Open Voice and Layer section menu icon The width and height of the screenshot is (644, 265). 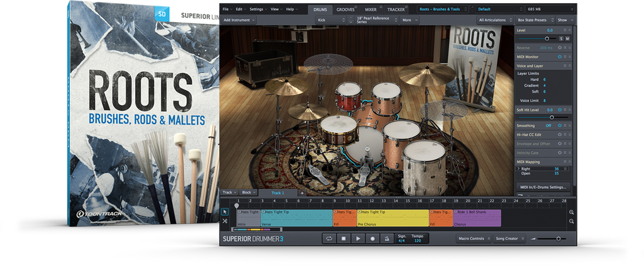pyautogui.click(x=565, y=65)
